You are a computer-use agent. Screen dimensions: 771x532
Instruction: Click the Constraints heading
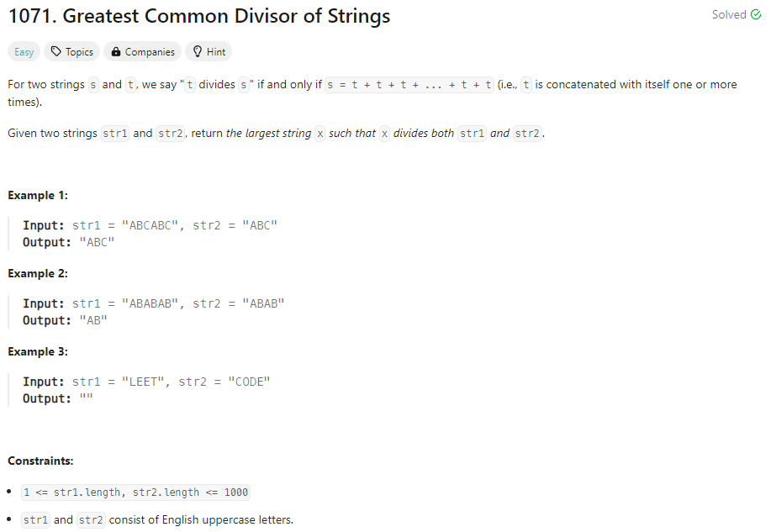pos(40,461)
